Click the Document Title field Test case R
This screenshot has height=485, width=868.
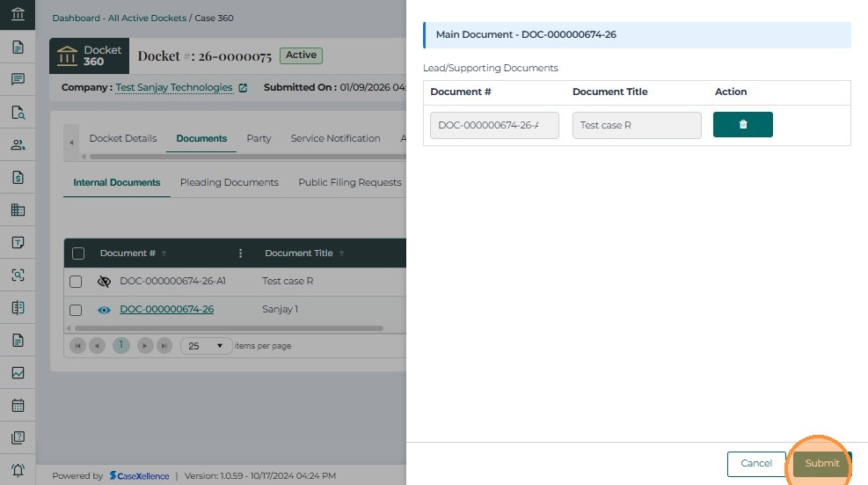pos(637,125)
